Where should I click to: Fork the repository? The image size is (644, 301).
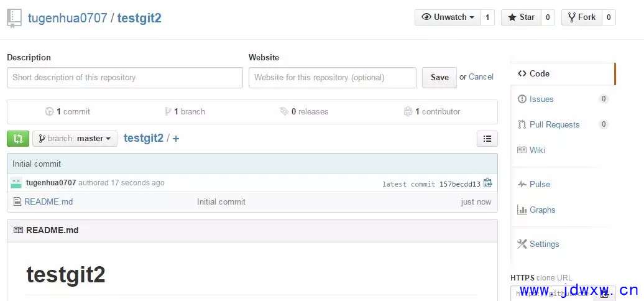coord(582,17)
